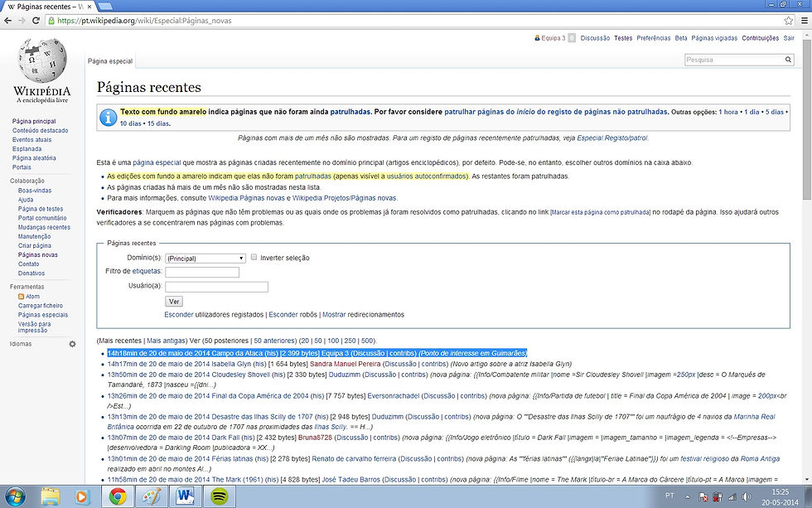
Task: Click the network signal tray icon
Action: [x=732, y=497]
